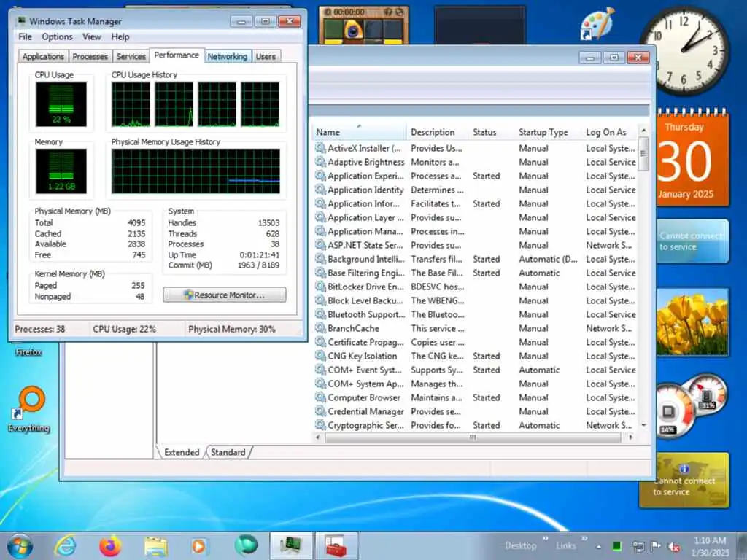The height and width of the screenshot is (560, 747).
Task: Select Application Identity service row
Action: [476, 190]
